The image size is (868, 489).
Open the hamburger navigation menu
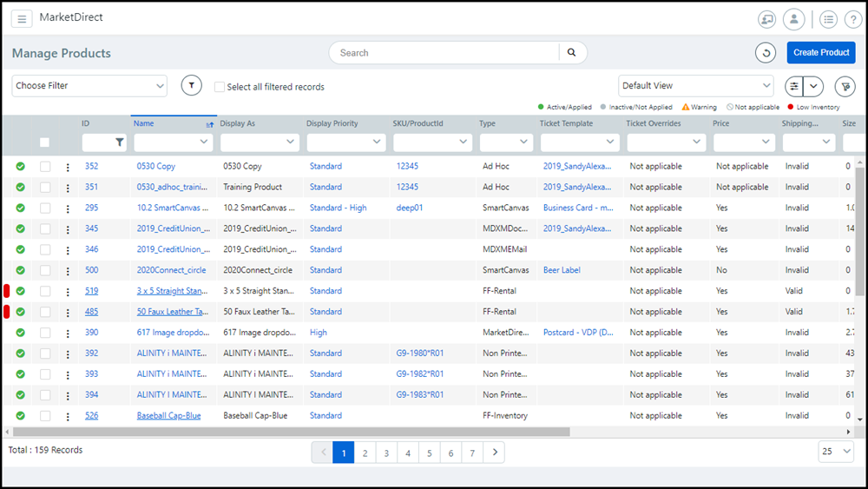(23, 19)
